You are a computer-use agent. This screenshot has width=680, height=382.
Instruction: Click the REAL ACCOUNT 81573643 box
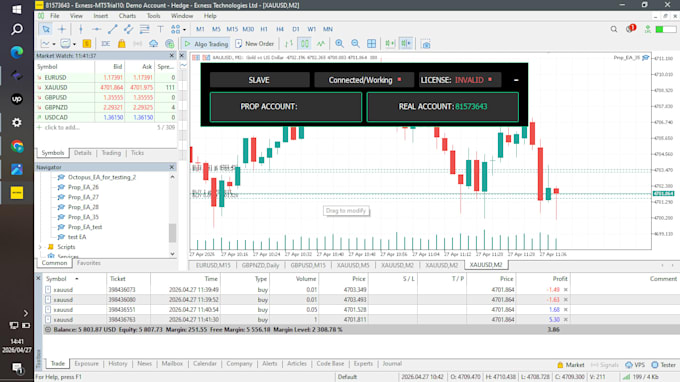pyautogui.click(x=442, y=107)
